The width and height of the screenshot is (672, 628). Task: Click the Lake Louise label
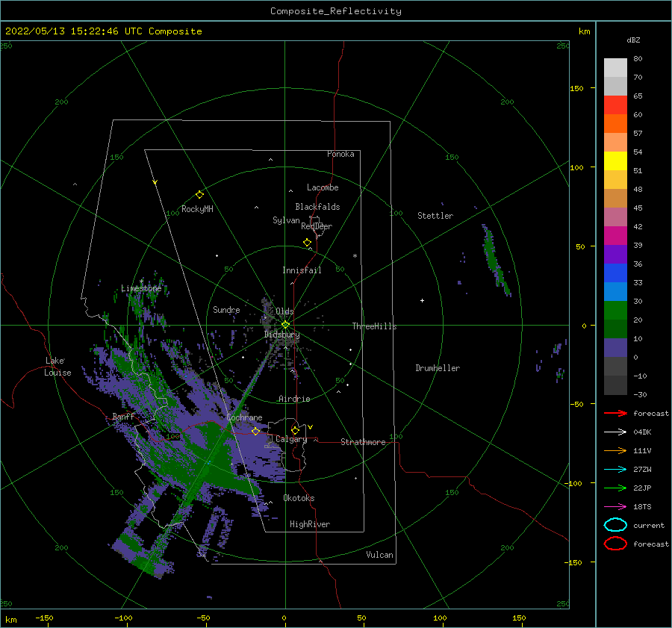57,367
